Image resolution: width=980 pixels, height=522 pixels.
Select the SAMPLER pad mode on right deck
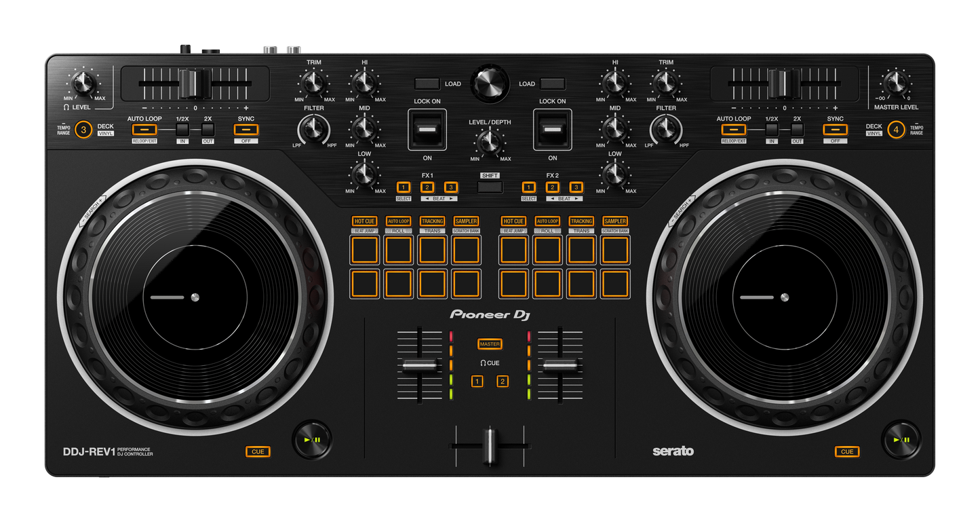pos(614,221)
